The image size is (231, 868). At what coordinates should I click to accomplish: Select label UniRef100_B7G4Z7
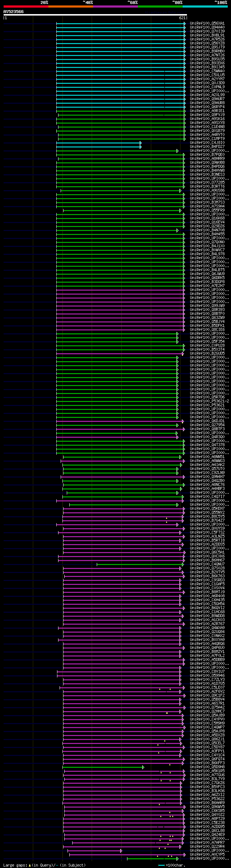(x=207, y=520)
